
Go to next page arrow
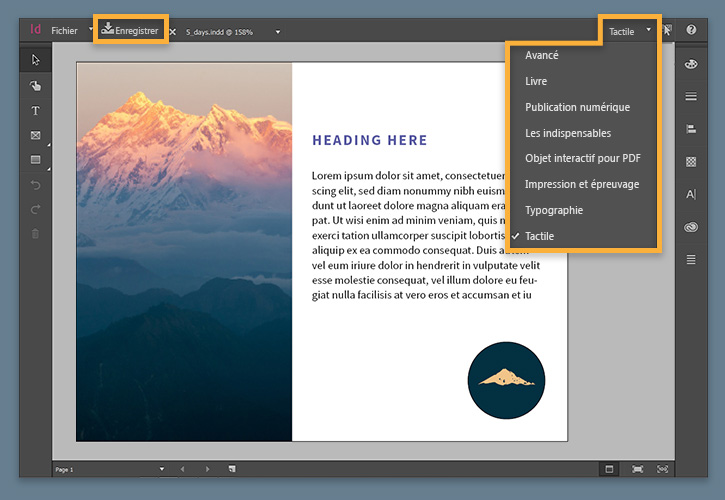coord(207,469)
